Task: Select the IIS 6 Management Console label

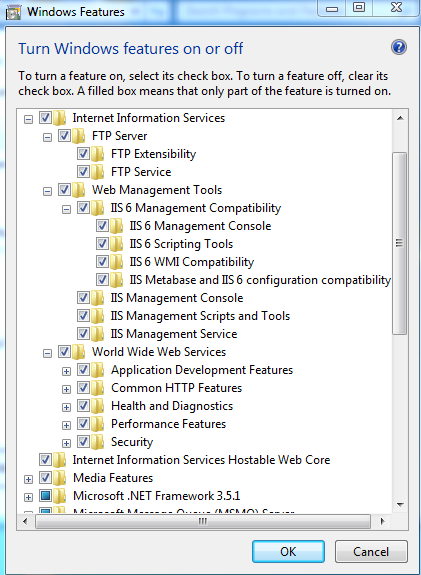Action: [200, 226]
